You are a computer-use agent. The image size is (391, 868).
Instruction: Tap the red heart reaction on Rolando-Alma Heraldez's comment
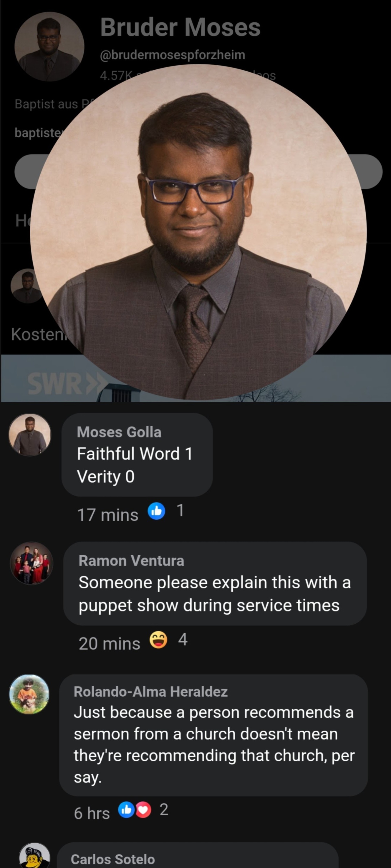point(143,809)
